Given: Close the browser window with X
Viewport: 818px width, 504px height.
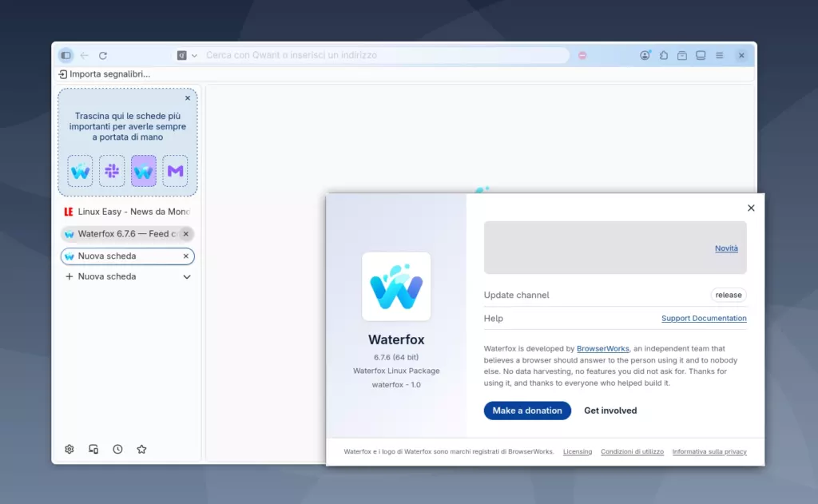Looking at the screenshot, I should coord(741,55).
